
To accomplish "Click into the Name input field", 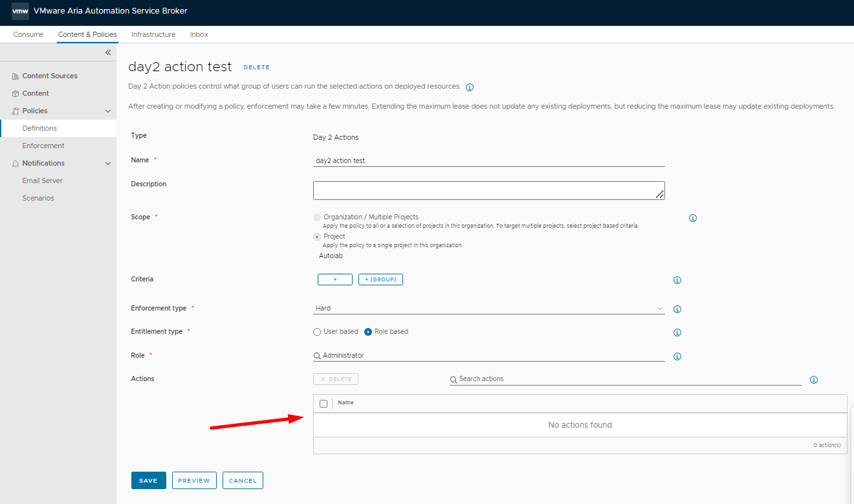I will (x=489, y=160).
